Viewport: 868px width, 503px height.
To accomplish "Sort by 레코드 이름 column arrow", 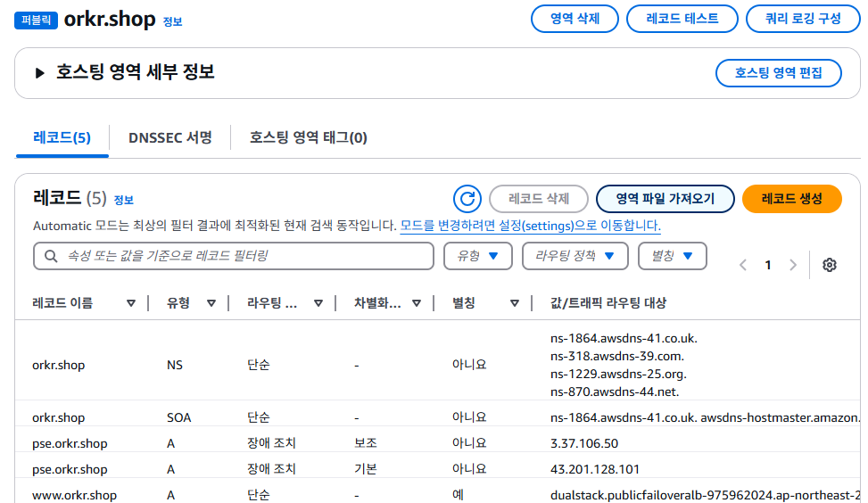I will pos(131,303).
